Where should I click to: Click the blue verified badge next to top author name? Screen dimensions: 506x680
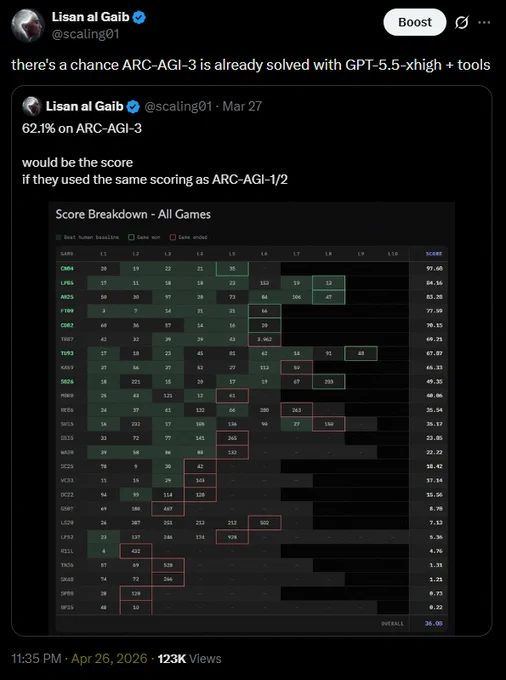point(139,17)
